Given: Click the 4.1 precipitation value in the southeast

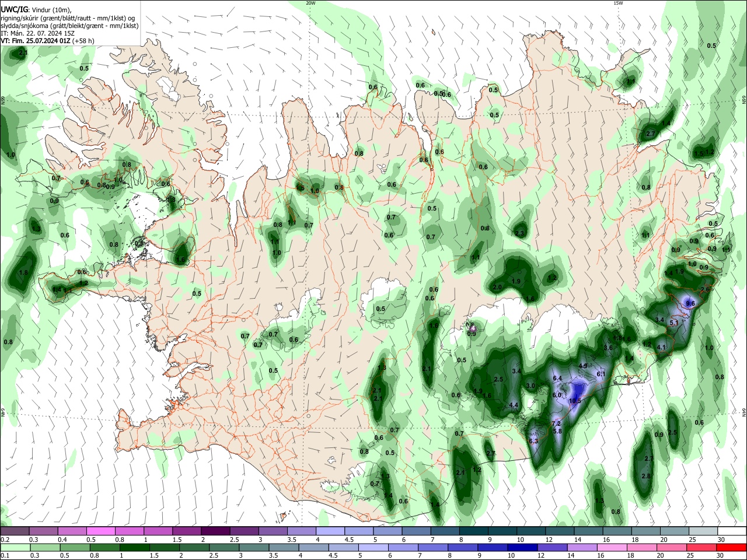Looking at the screenshot, I should pos(661,347).
